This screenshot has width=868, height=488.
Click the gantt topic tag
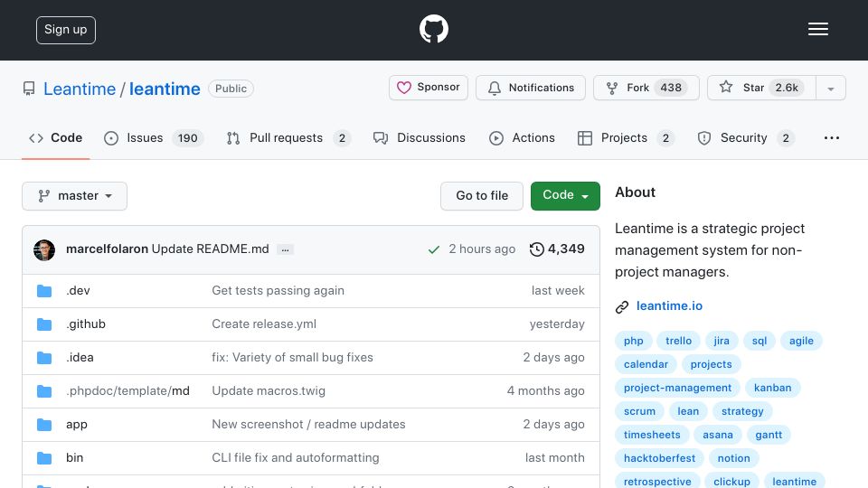[769, 435]
